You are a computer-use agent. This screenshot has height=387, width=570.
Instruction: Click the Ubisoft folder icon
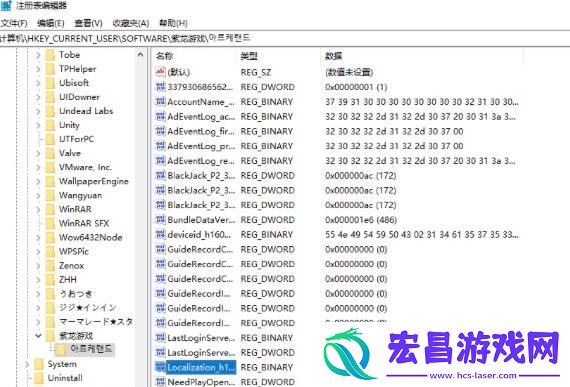point(50,83)
